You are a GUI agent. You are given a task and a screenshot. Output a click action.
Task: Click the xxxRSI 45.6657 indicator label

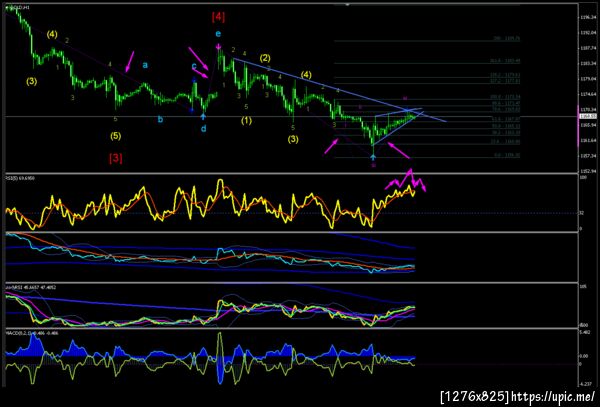(x=31, y=287)
